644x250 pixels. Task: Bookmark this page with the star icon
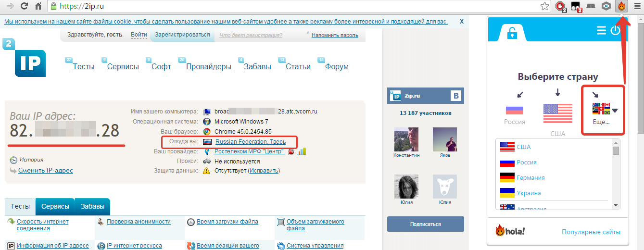click(x=544, y=6)
